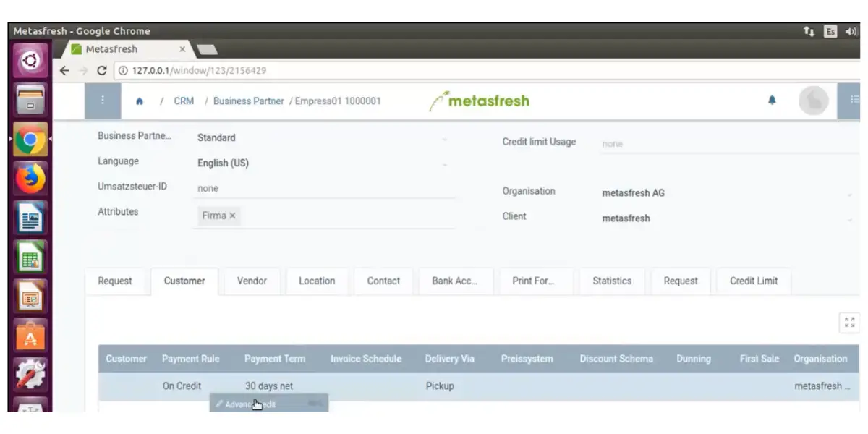Open the Attributes field with Firma
The image size is (868, 434).
click(x=324, y=216)
